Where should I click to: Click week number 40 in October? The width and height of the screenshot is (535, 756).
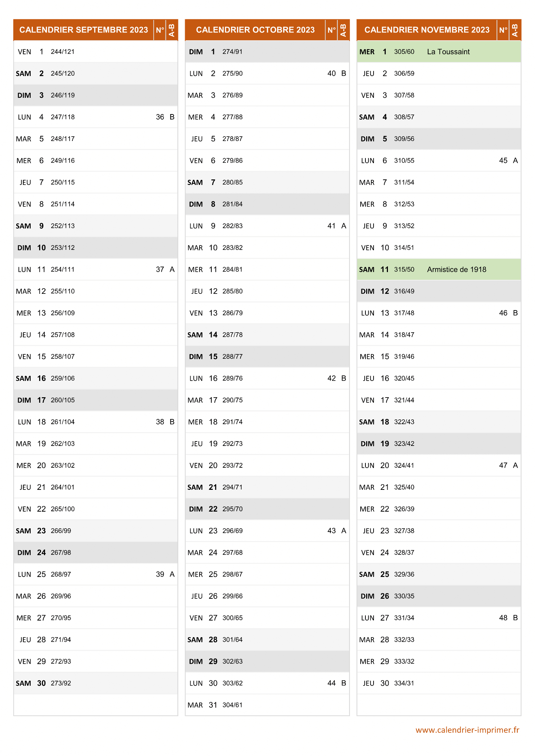tap(331, 73)
